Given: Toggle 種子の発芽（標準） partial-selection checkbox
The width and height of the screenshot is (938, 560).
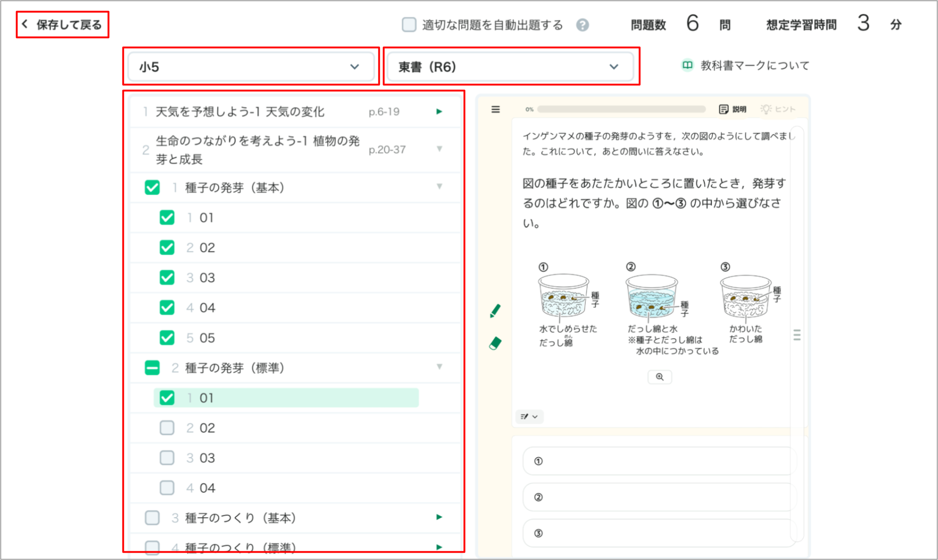Looking at the screenshot, I should point(152,368).
